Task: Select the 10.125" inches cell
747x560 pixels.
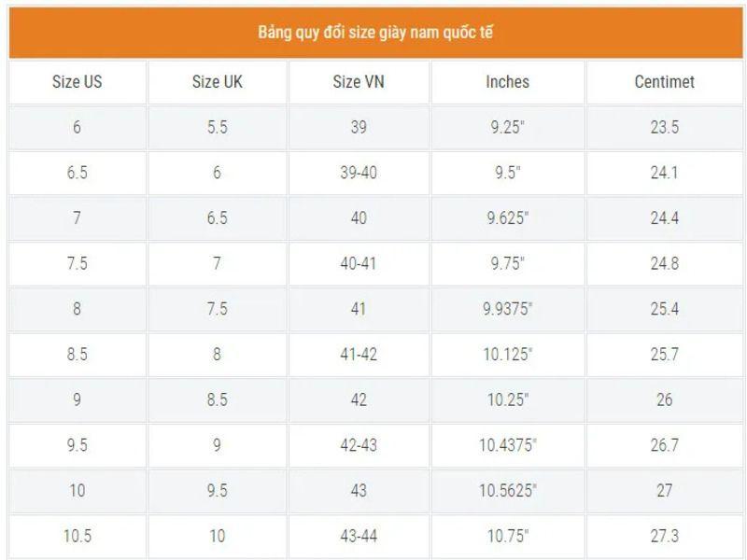Action: tap(507, 355)
